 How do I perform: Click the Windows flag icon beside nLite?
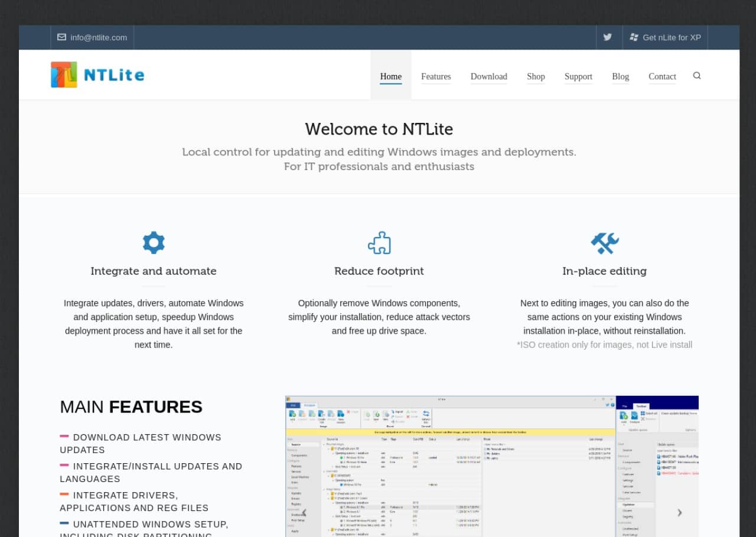pyautogui.click(x=634, y=37)
